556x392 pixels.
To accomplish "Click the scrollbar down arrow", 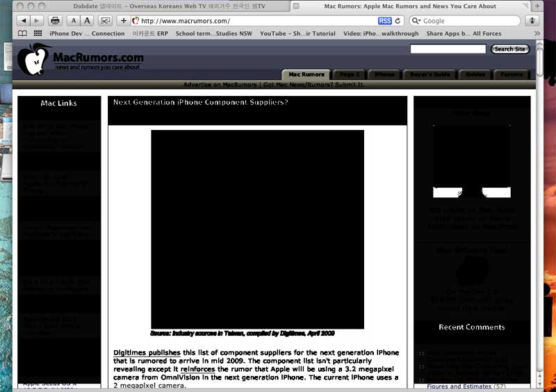I will pos(539,384).
